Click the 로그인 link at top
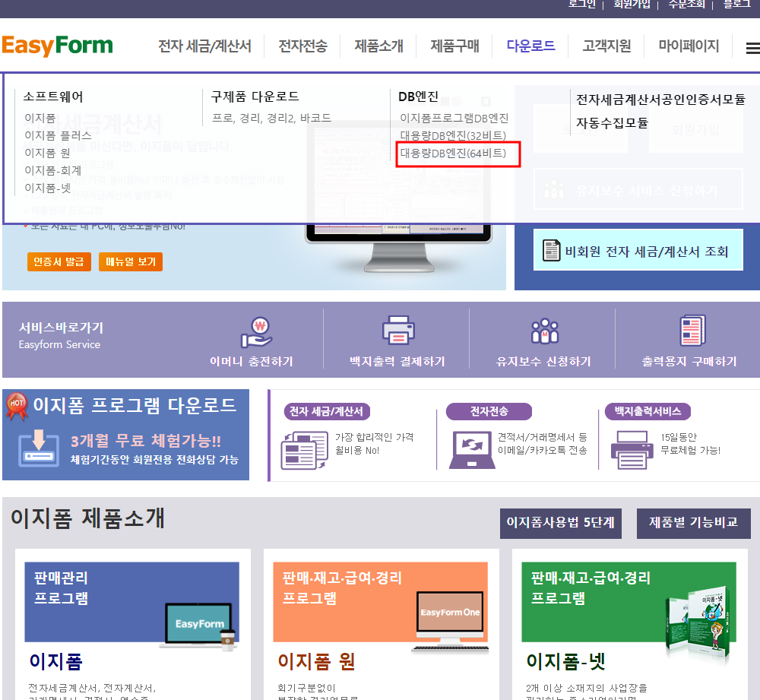This screenshot has width=760, height=700. pos(581,4)
